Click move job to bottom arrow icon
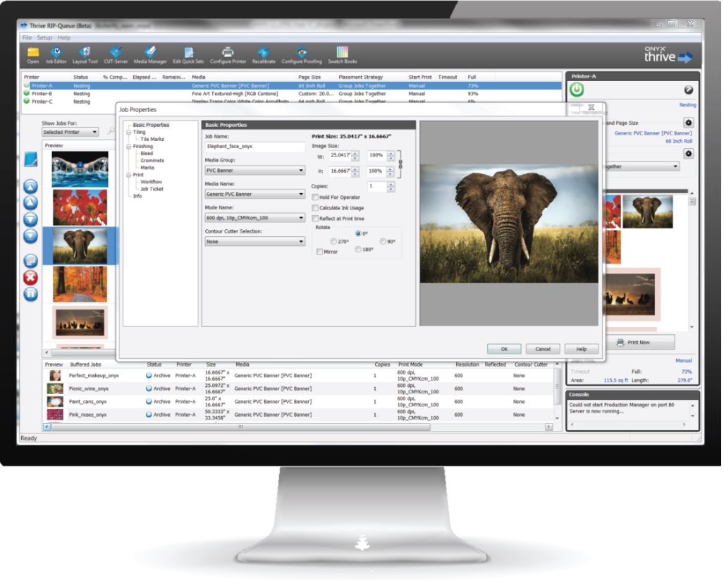The width and height of the screenshot is (724, 588). point(30,235)
